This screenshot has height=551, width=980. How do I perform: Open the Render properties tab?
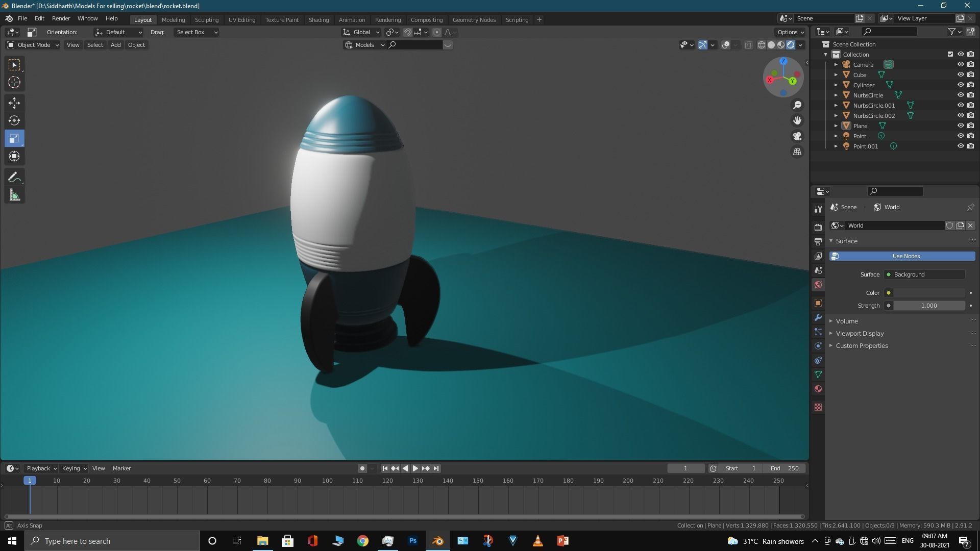click(x=818, y=227)
